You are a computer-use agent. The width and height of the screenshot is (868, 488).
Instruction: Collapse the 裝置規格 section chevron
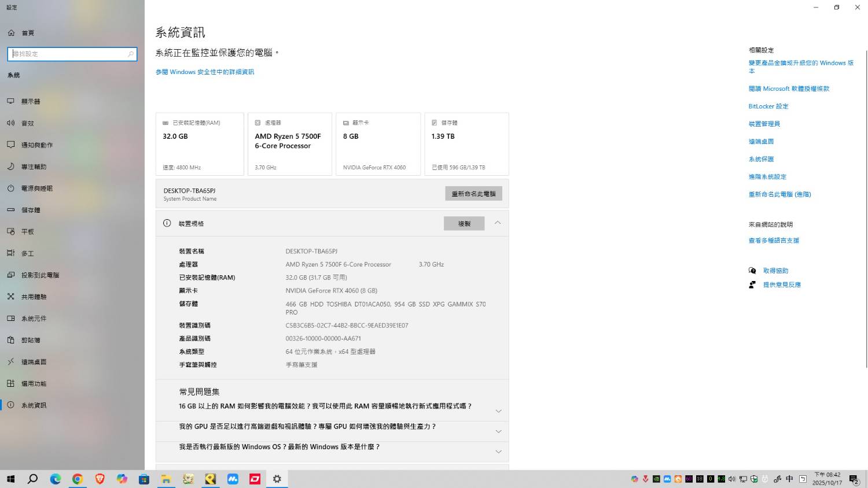[498, 223]
